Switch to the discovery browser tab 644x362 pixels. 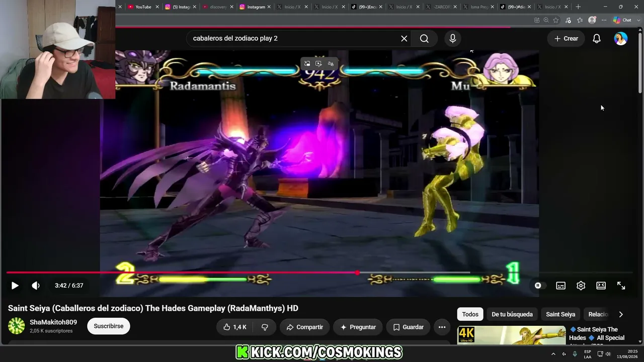[x=218, y=7]
